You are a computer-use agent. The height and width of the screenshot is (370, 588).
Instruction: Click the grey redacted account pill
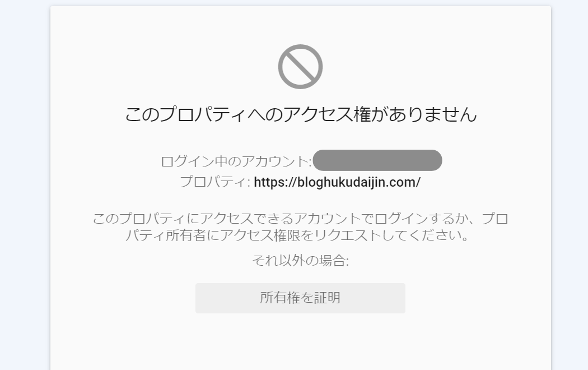(377, 160)
